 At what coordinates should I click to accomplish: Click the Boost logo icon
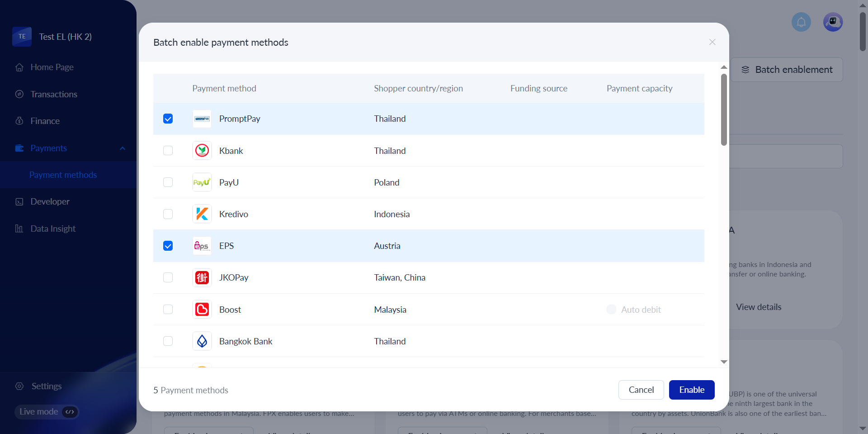[202, 310]
